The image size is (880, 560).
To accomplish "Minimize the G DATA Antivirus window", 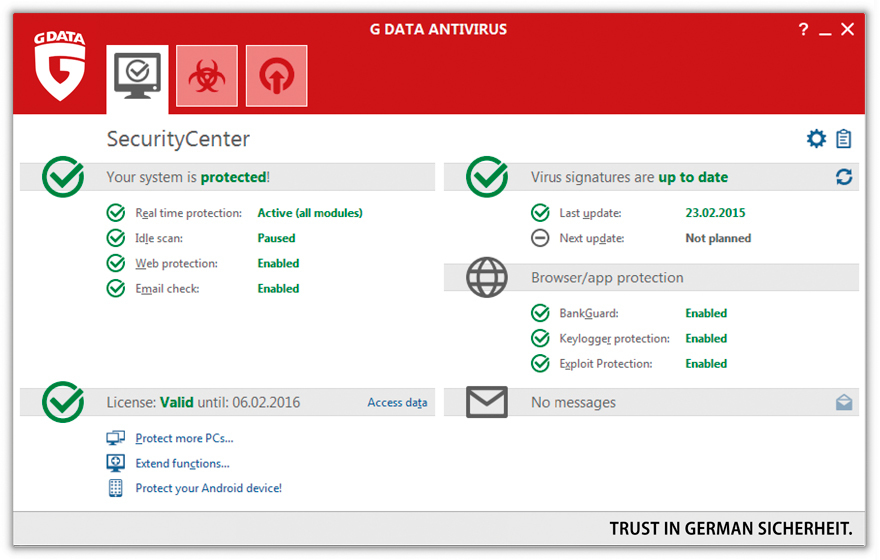I will 825,33.
